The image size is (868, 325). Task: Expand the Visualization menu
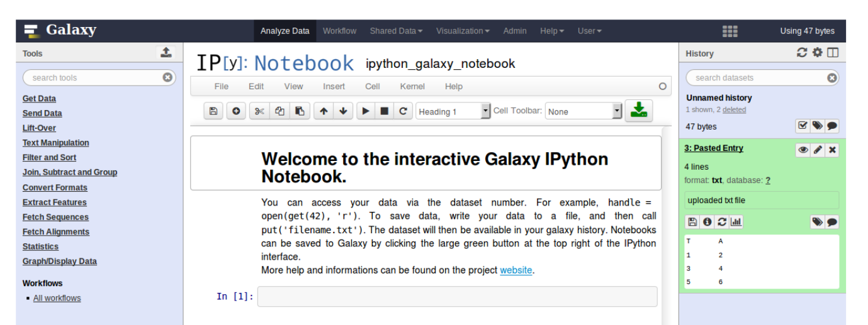coord(463,31)
